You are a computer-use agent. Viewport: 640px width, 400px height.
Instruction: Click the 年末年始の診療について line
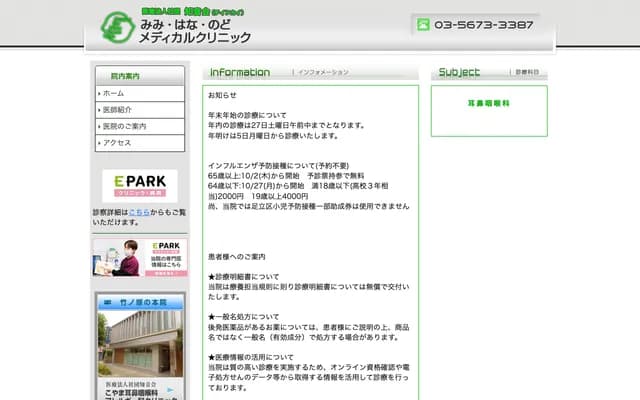[247, 115]
